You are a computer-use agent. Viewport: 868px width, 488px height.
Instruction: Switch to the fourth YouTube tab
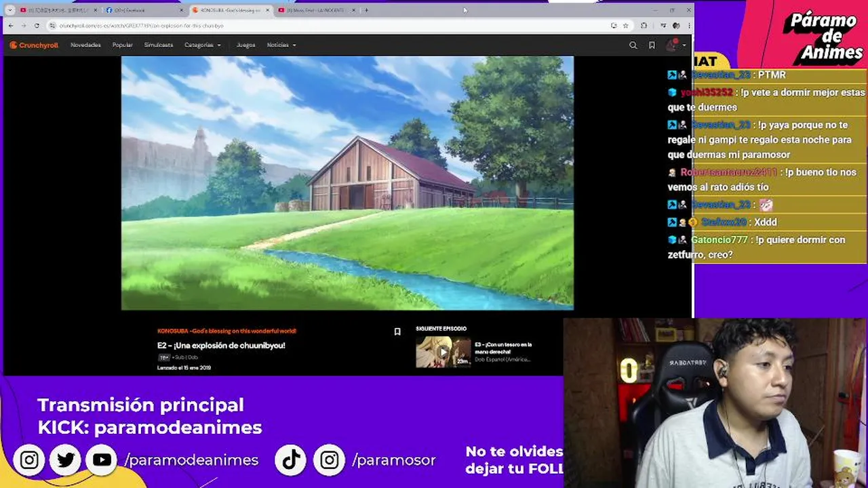coord(316,10)
